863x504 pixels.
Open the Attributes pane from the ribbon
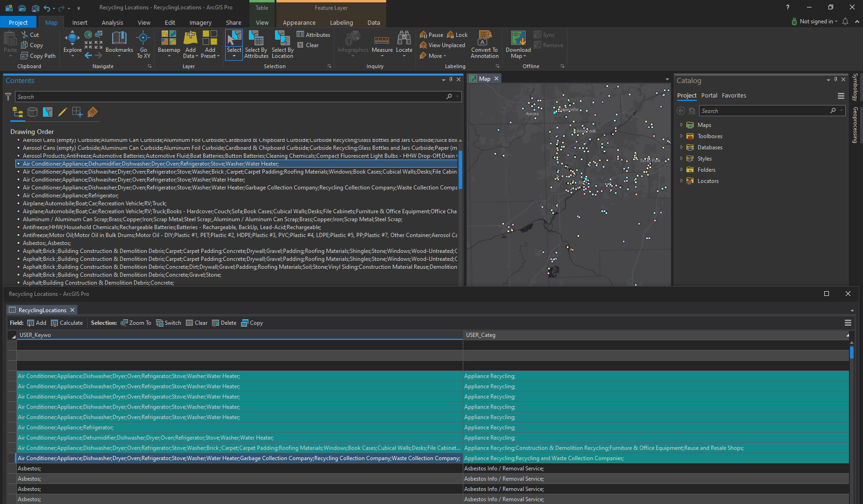pyautogui.click(x=313, y=35)
